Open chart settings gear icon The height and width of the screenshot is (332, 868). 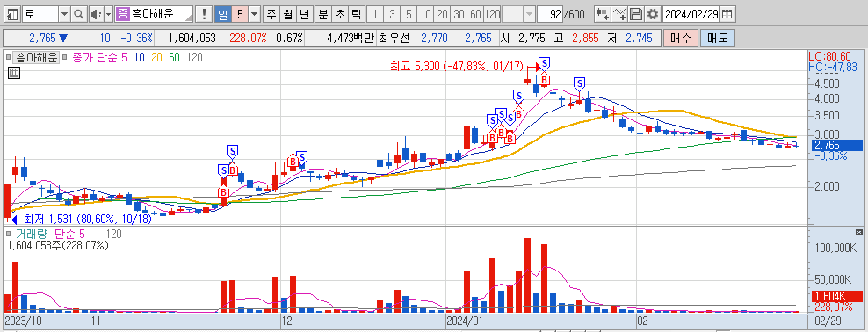(654, 14)
